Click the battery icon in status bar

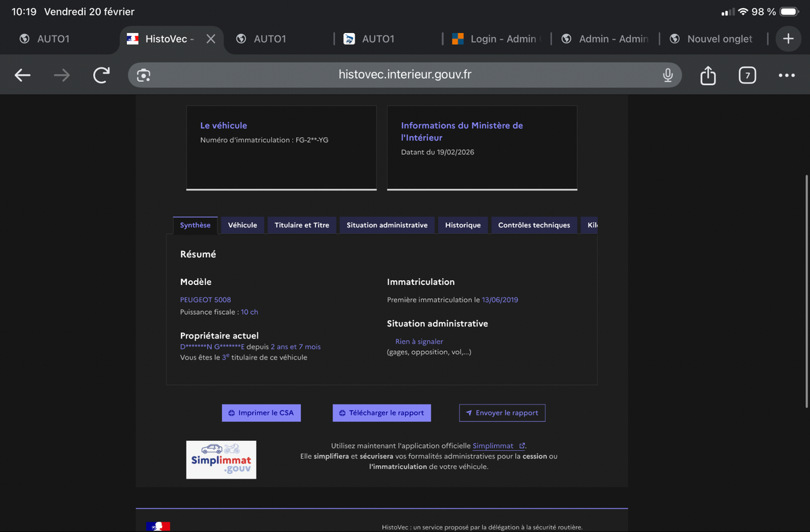790,12
